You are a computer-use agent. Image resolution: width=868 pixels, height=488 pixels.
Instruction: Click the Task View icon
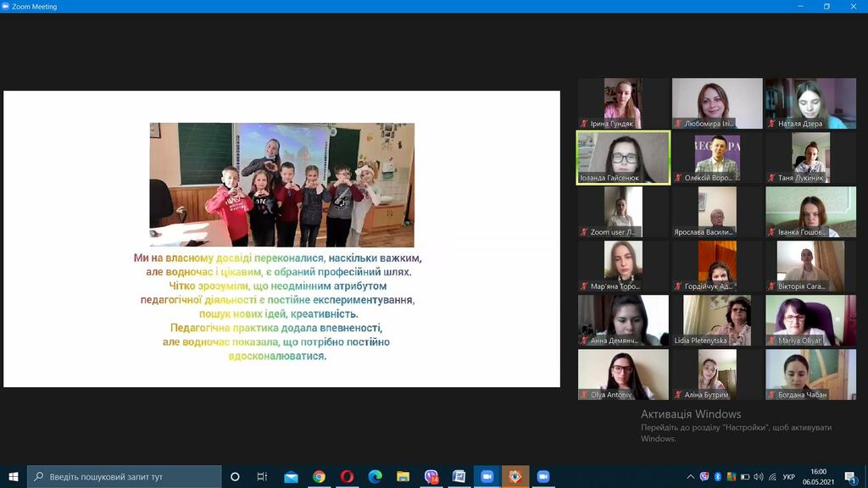(262, 476)
